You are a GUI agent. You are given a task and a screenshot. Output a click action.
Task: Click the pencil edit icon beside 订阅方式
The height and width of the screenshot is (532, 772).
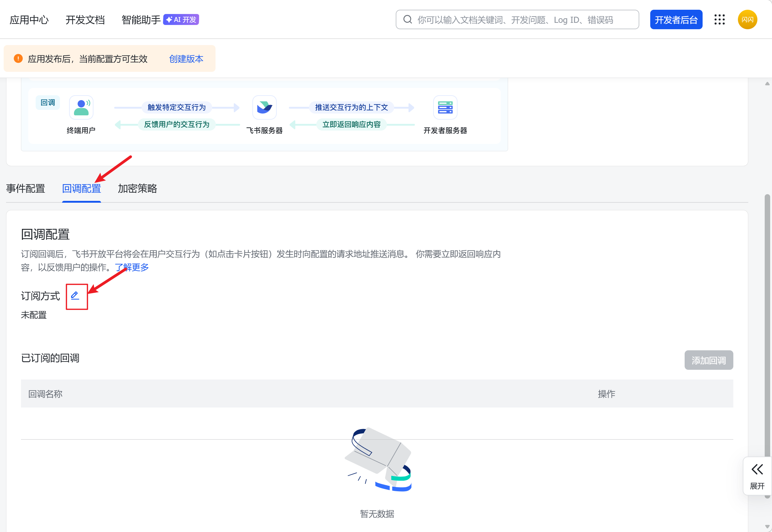coord(75,296)
